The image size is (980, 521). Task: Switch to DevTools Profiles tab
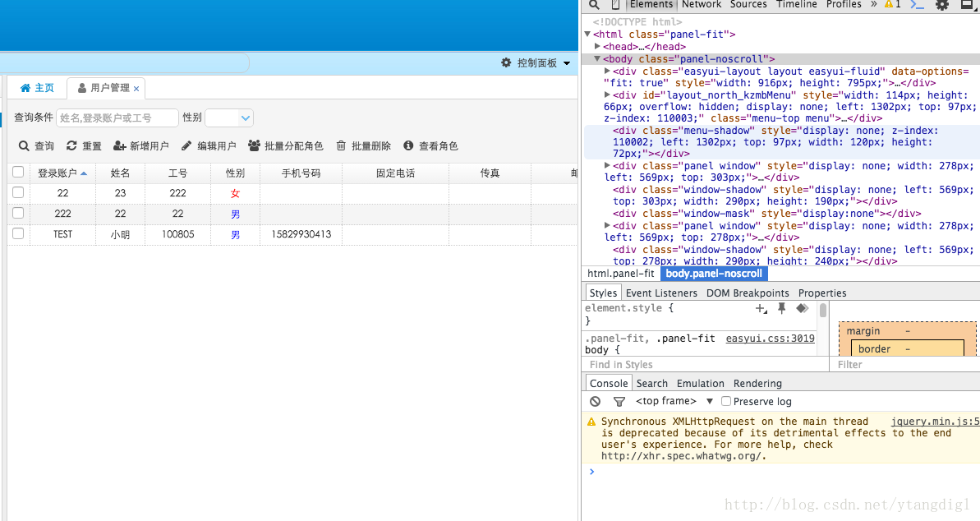844,4
